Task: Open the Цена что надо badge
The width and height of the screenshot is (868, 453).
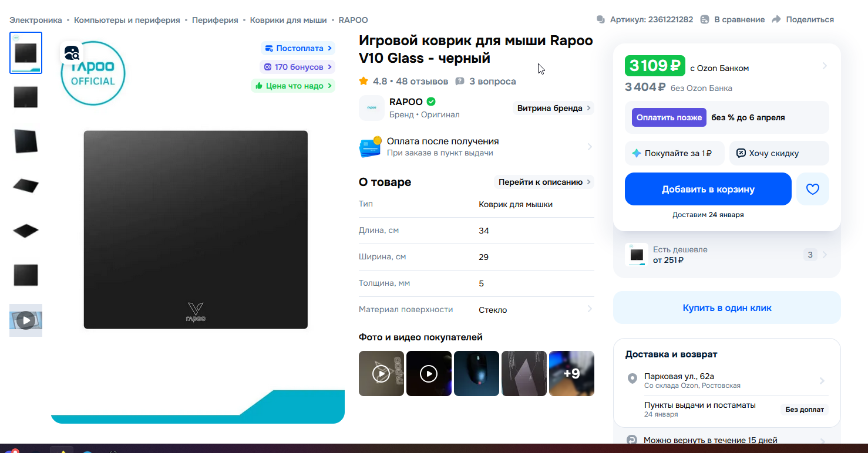Action: [293, 86]
